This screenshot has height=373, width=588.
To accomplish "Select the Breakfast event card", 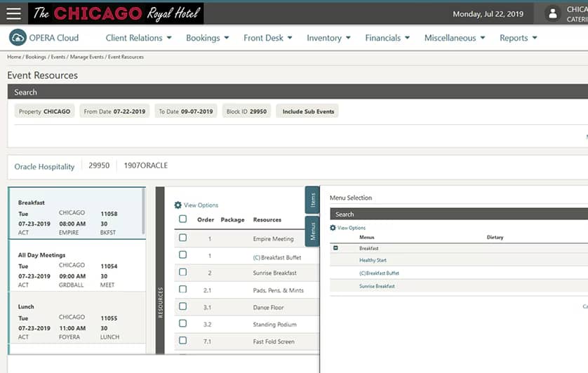I will coord(76,213).
